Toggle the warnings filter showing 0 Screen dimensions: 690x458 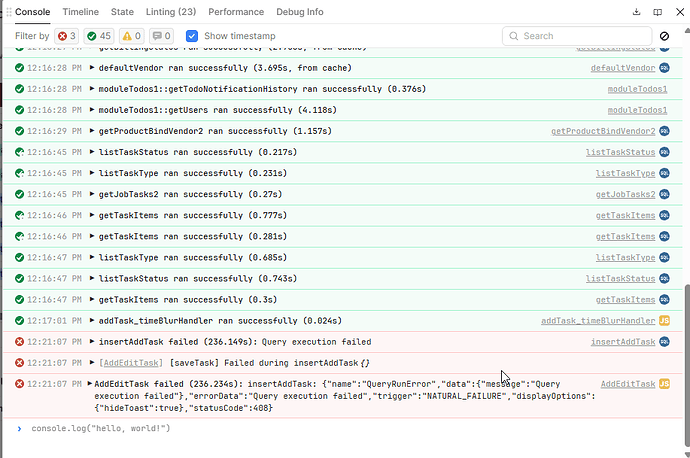click(131, 36)
